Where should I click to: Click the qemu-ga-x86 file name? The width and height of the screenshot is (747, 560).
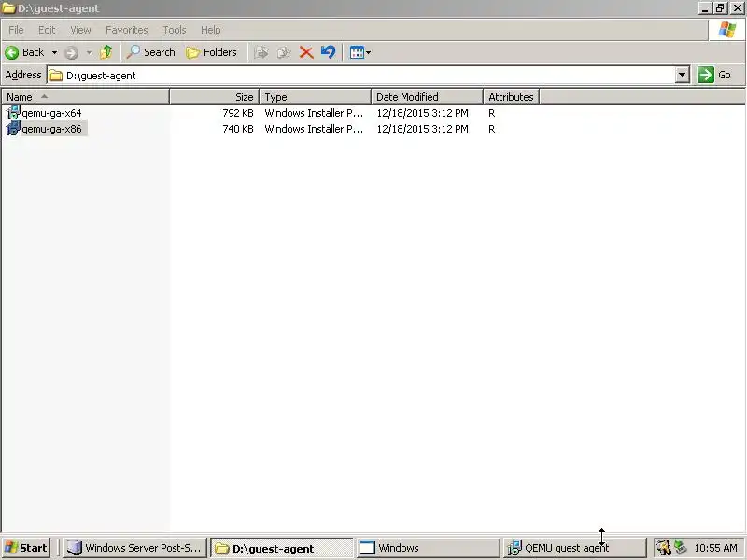(51, 129)
